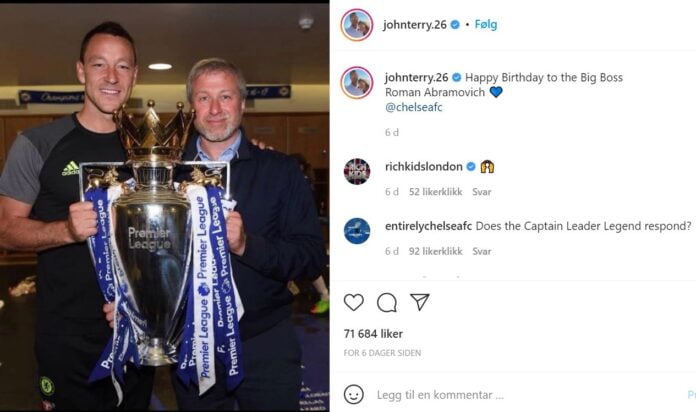Viewport: 696px width, 412px height.
Task: Open johnterry.26 profile picture in header
Action: pyautogui.click(x=357, y=25)
